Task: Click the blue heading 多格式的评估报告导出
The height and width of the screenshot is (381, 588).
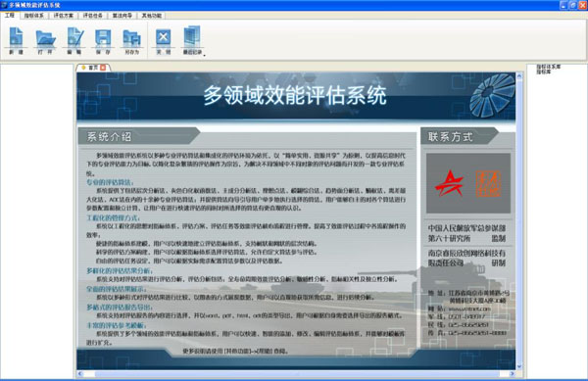Action: pyautogui.click(x=120, y=308)
